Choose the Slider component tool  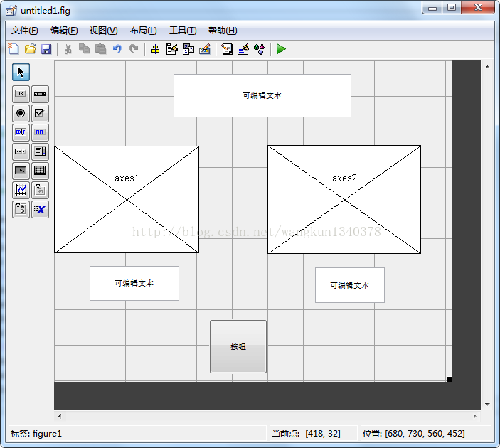[41, 94]
